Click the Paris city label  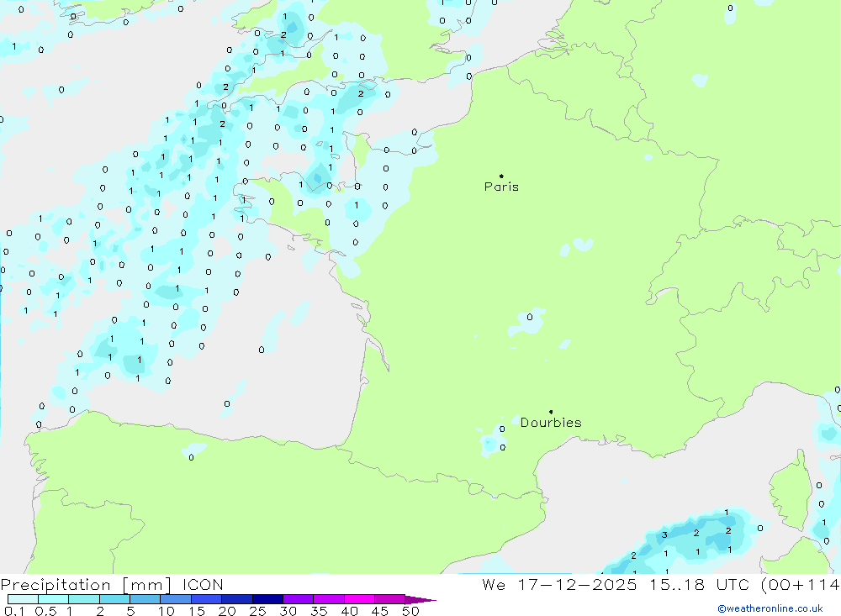[x=501, y=187]
